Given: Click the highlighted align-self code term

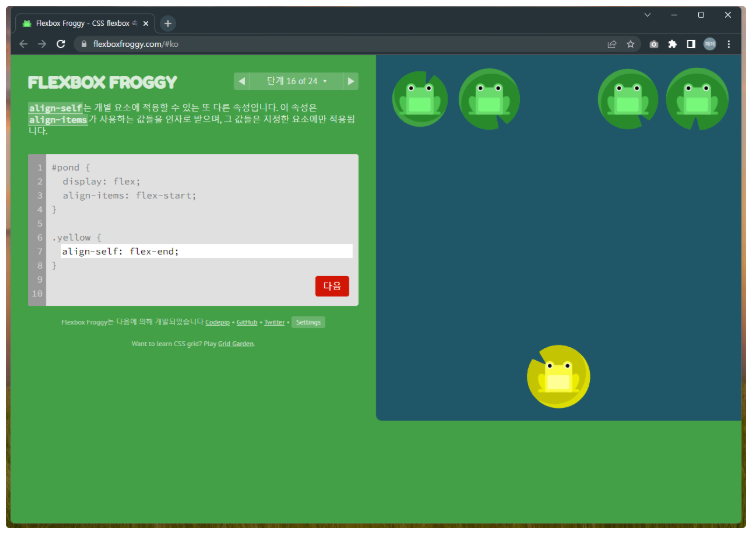Looking at the screenshot, I should (56, 108).
